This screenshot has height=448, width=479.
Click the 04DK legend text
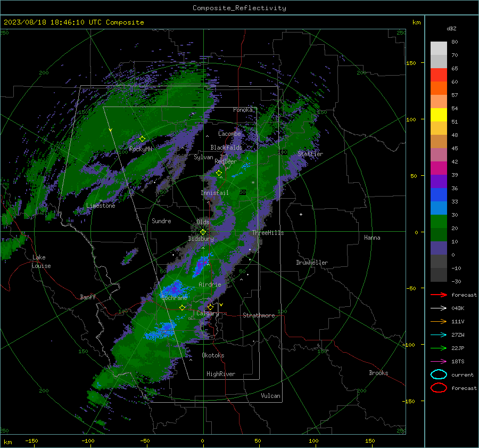458,308
